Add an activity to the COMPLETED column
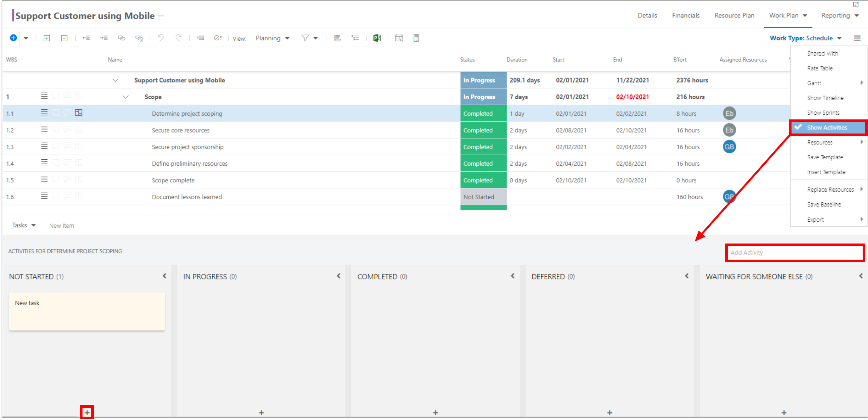The width and height of the screenshot is (868, 420). pos(435,413)
